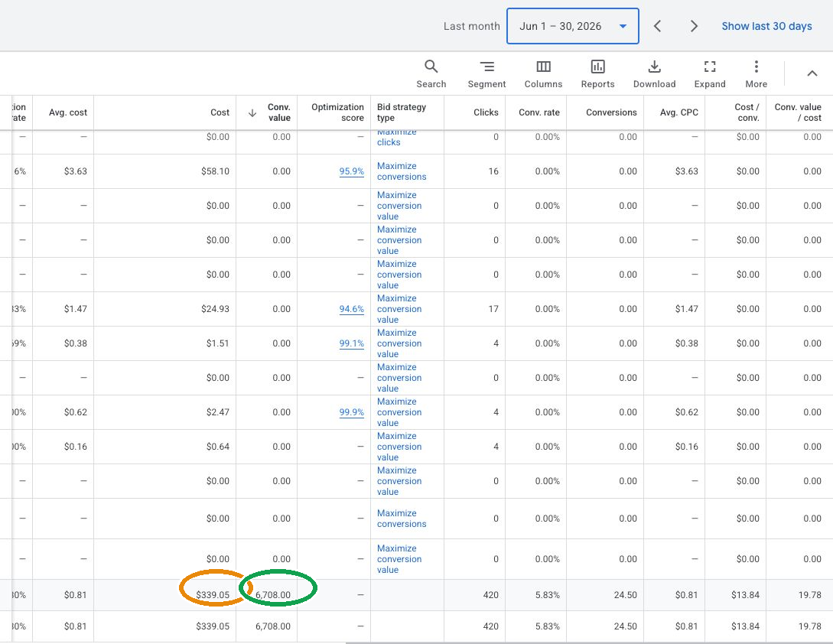The image size is (833, 644).
Task: Collapse the chart with the up chevron
Action: point(812,73)
